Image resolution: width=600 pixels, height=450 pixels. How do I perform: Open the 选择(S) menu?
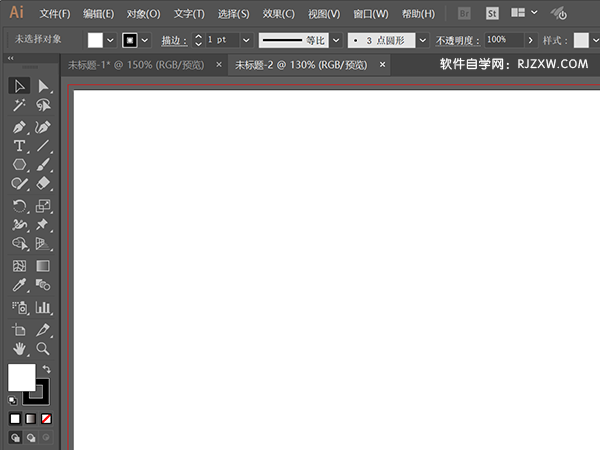(233, 14)
